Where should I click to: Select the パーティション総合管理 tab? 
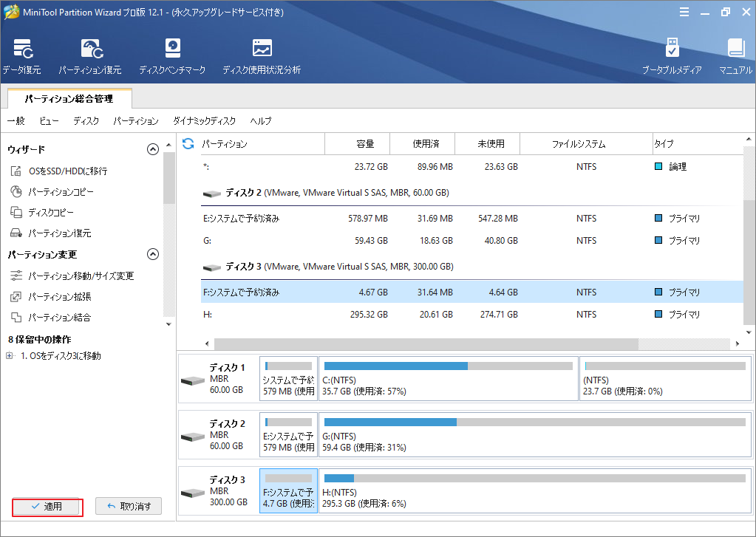69,99
